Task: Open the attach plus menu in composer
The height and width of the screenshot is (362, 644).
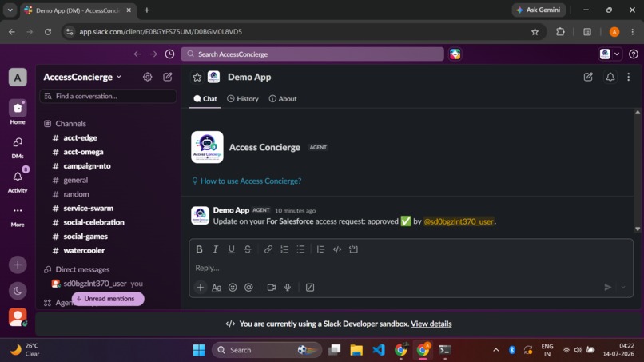Action: pyautogui.click(x=200, y=287)
